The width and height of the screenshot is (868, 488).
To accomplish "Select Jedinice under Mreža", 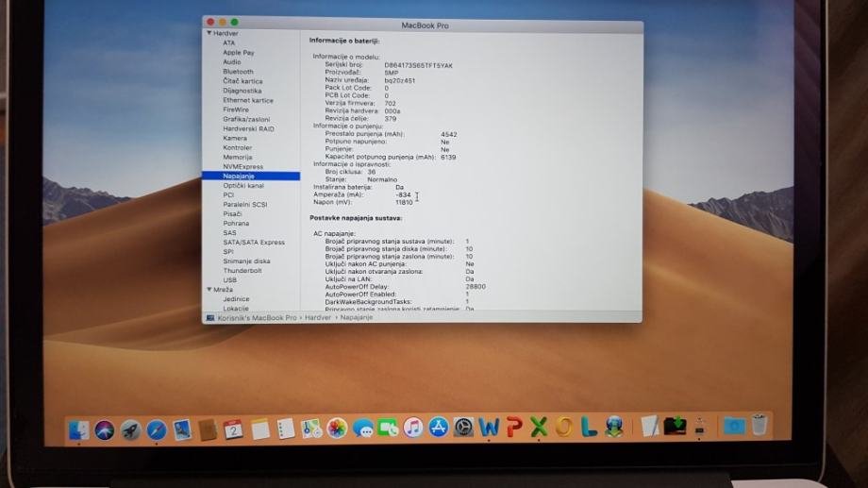I will [x=236, y=299].
